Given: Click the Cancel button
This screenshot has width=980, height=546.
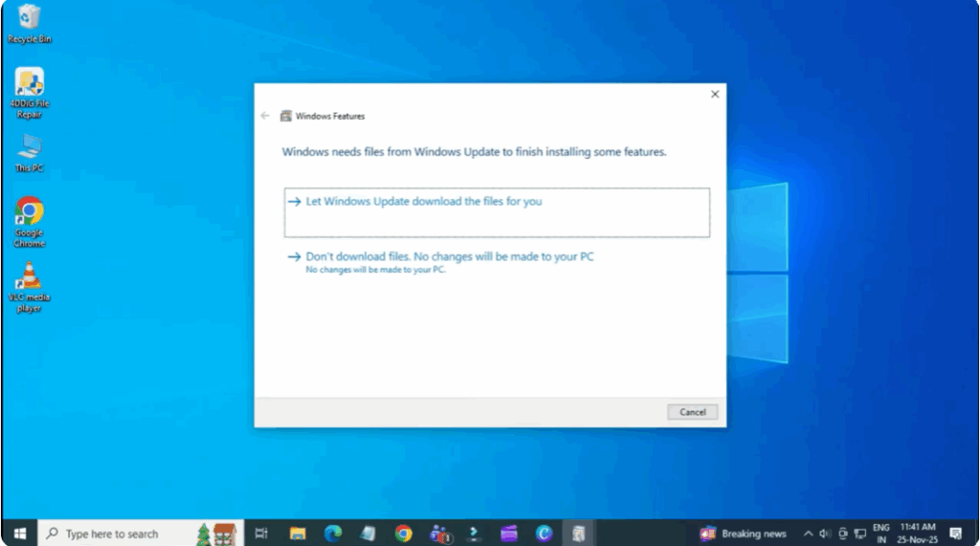Looking at the screenshot, I should 693,412.
